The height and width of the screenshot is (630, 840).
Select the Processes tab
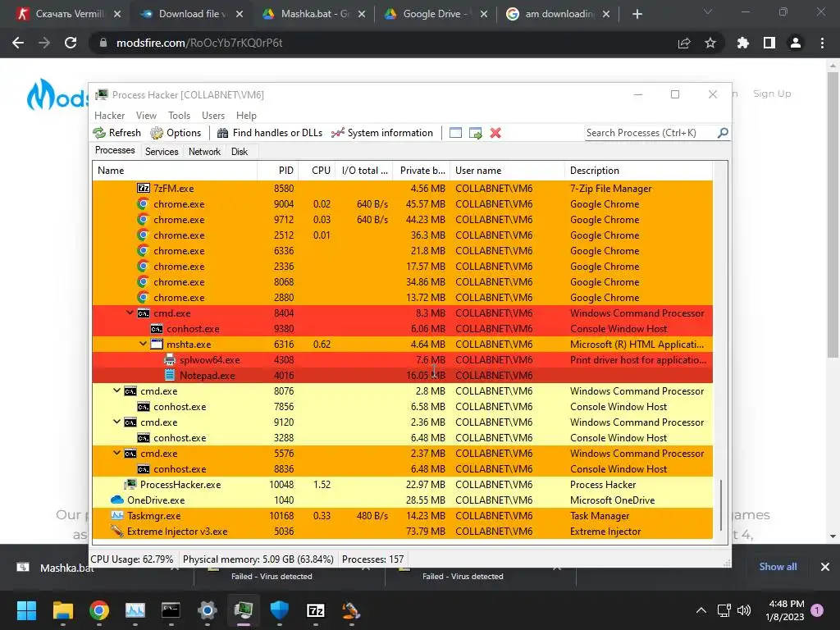115,151
